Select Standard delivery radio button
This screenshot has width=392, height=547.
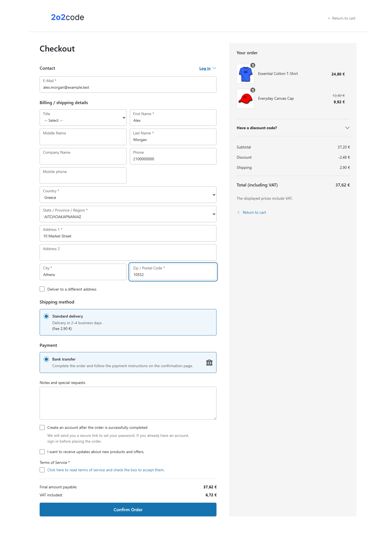point(46,316)
